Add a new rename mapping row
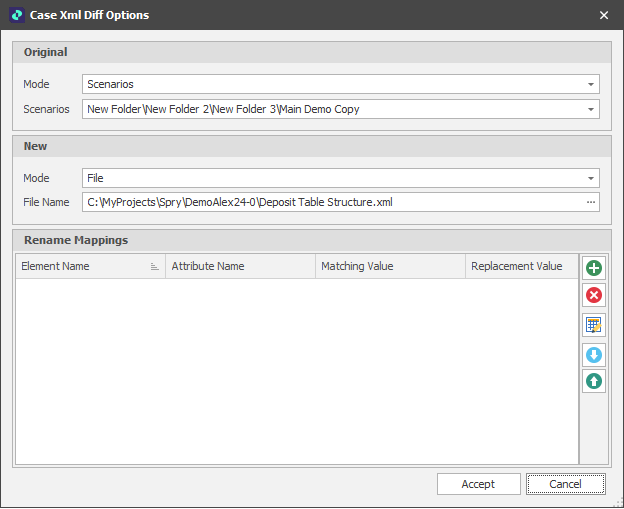Screen dimensions: 624x509 [594, 268]
